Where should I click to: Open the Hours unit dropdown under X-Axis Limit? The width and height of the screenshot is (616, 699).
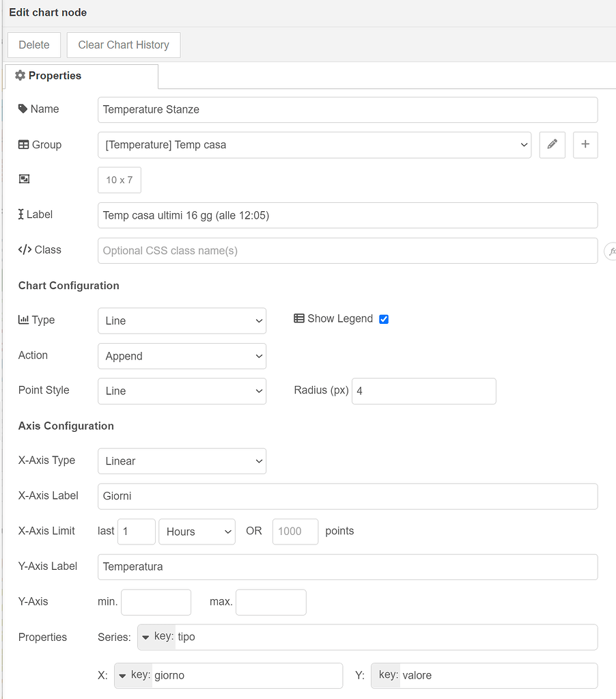[x=197, y=532]
